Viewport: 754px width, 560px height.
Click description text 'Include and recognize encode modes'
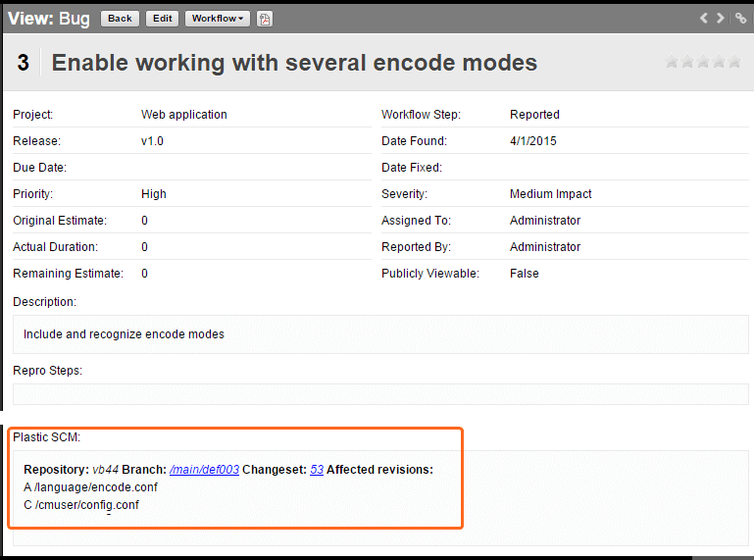(x=125, y=334)
